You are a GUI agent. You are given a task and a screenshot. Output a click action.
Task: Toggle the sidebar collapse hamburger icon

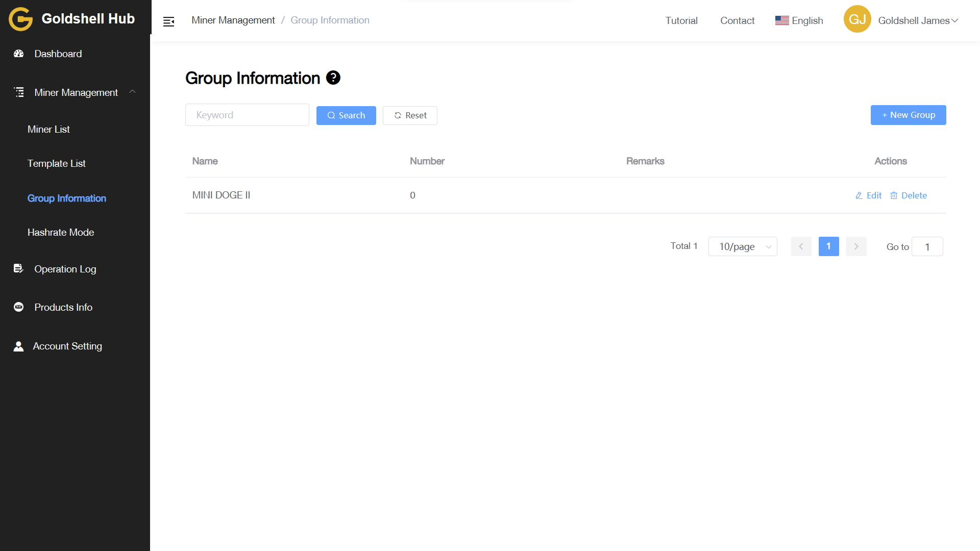pos(168,21)
